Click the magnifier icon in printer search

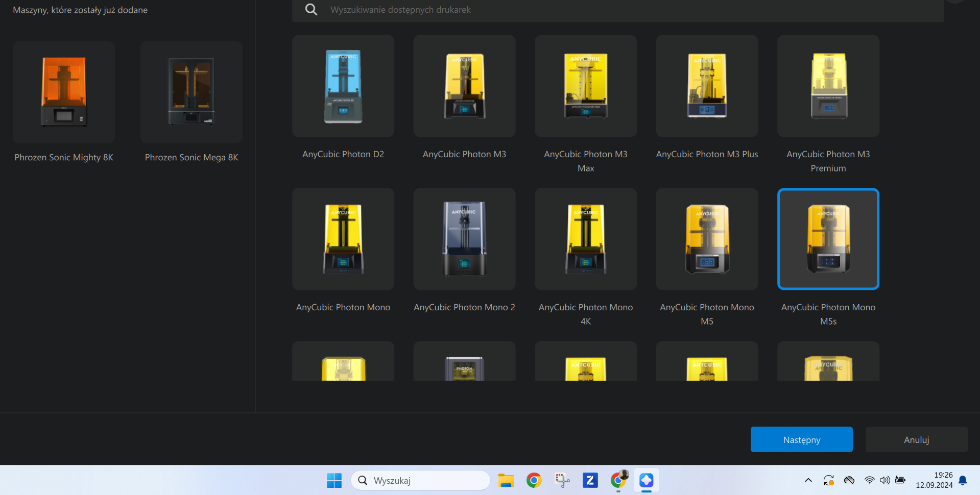tap(311, 9)
